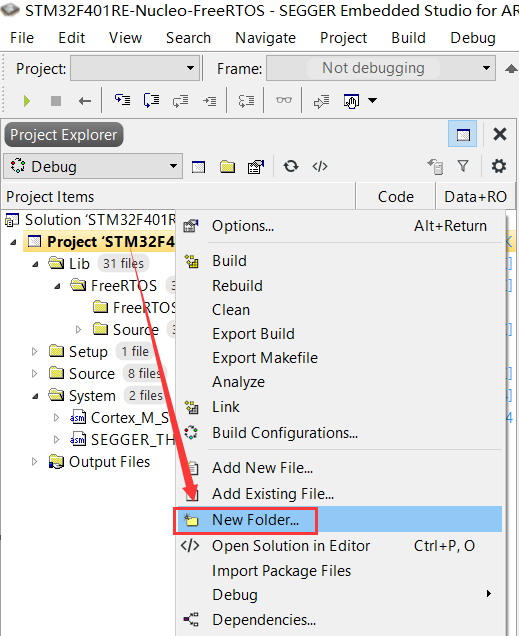519x636 pixels.
Task: Click the Step Into icon in debug toolbar
Action: (x=122, y=100)
